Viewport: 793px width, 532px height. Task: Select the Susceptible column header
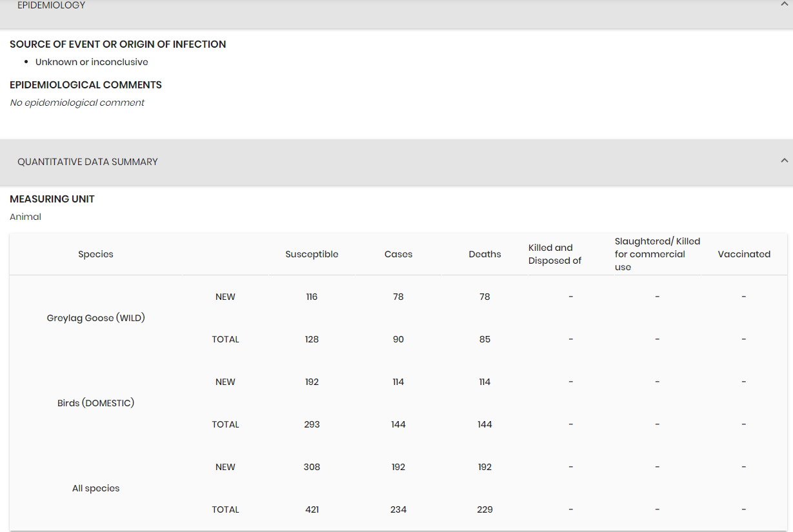(x=312, y=254)
